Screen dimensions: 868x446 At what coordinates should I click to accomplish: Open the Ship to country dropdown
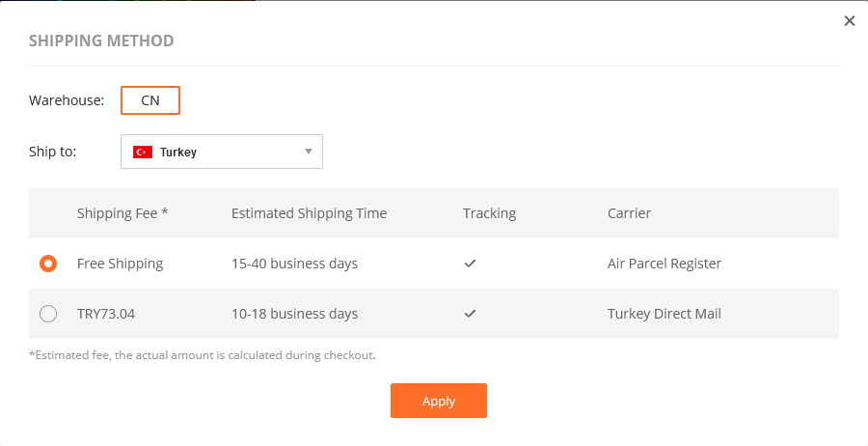[221, 152]
